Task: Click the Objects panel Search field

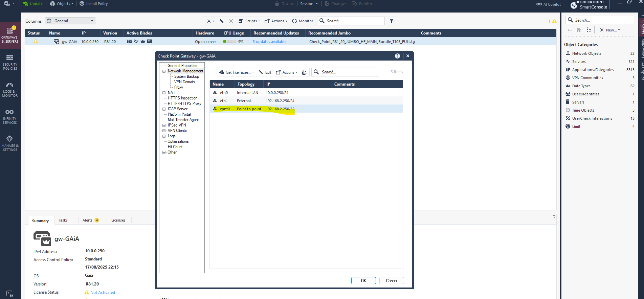Action: [600, 20]
